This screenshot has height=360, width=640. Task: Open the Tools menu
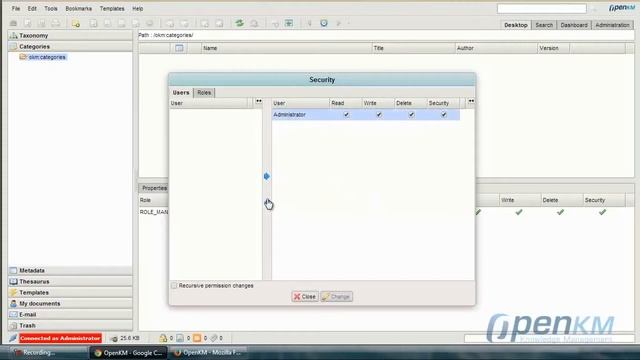(x=51, y=9)
